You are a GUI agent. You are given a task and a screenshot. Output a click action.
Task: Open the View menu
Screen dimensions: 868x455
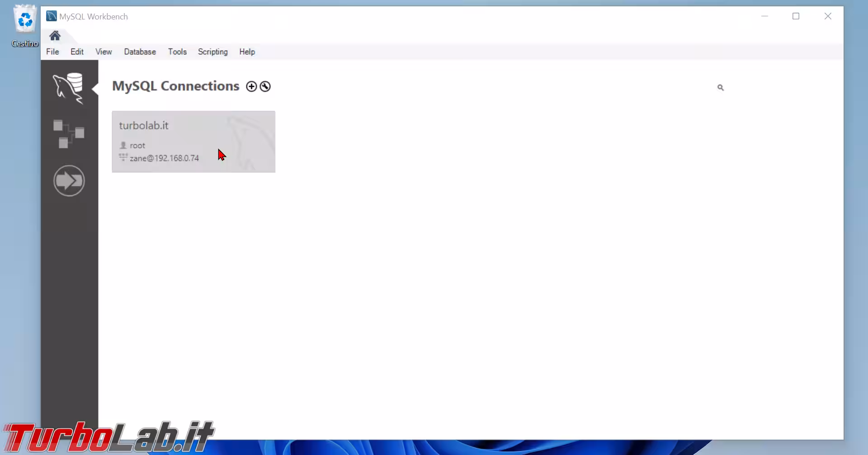click(x=104, y=52)
